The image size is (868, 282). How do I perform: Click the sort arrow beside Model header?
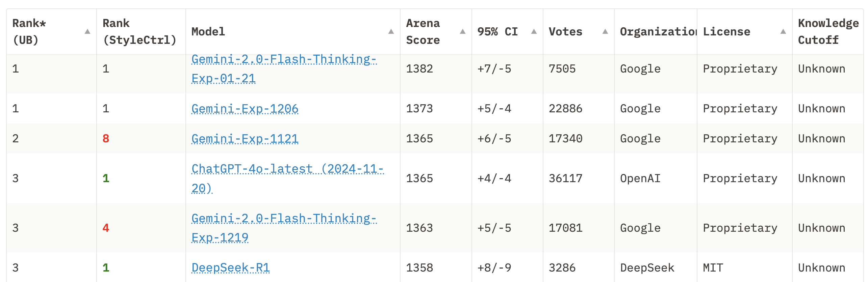pyautogui.click(x=391, y=32)
